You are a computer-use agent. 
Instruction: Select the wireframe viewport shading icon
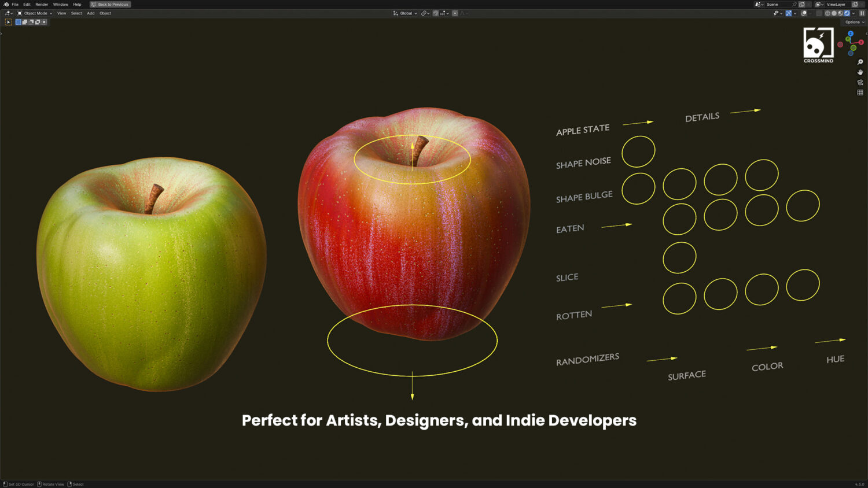coord(827,13)
